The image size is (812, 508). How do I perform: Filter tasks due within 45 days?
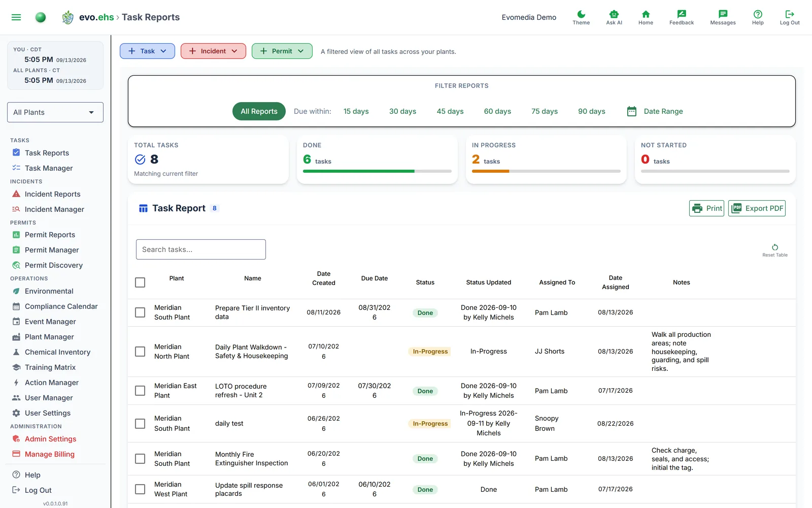tap(450, 111)
